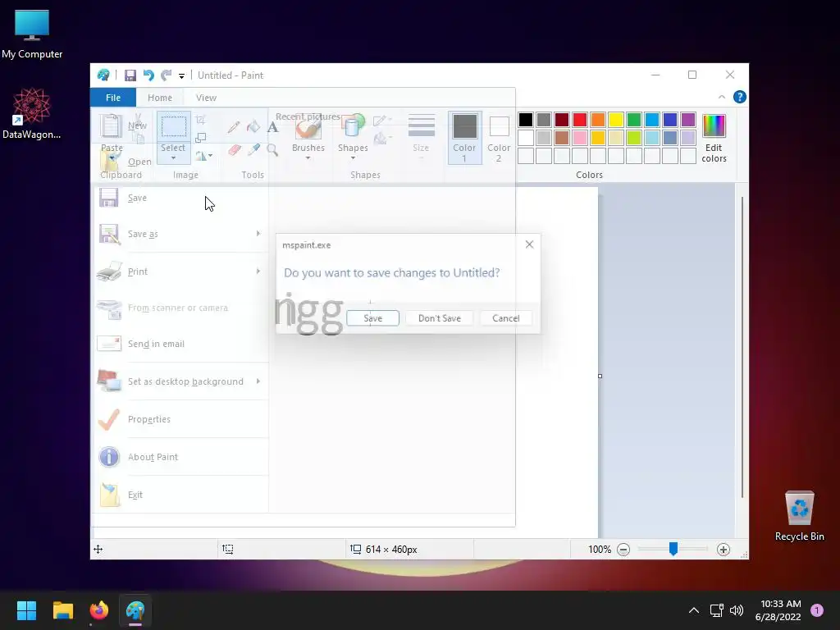
Task: Click Save in the mspaint.exe dialog
Action: pos(372,318)
